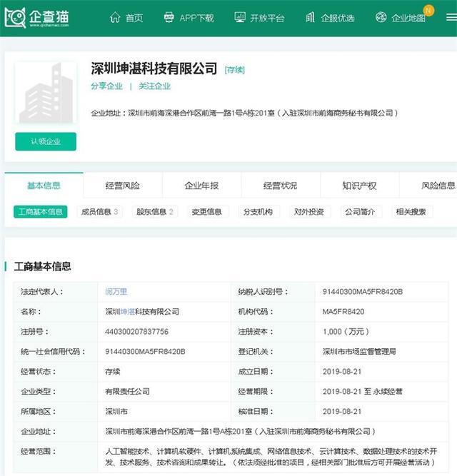
Task: Click the 纳税人识别号 value 91440300MA5FR8420B
Action: 363,292
